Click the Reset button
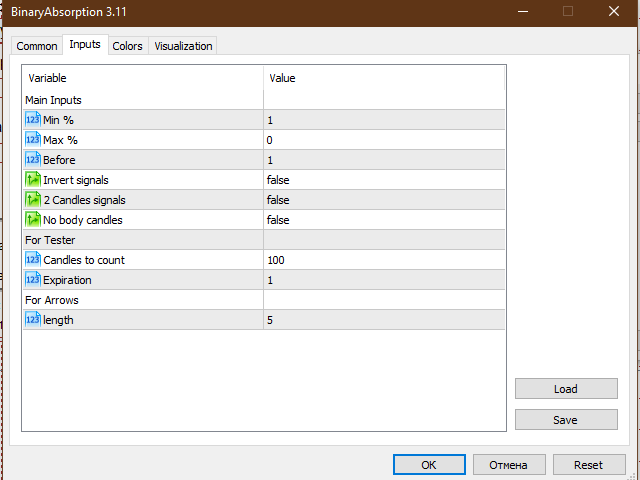 point(588,465)
